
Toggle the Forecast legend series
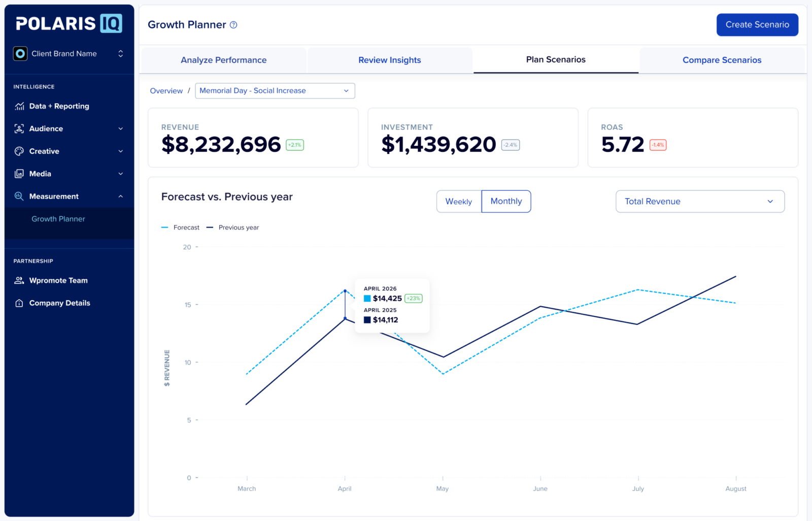tap(181, 227)
